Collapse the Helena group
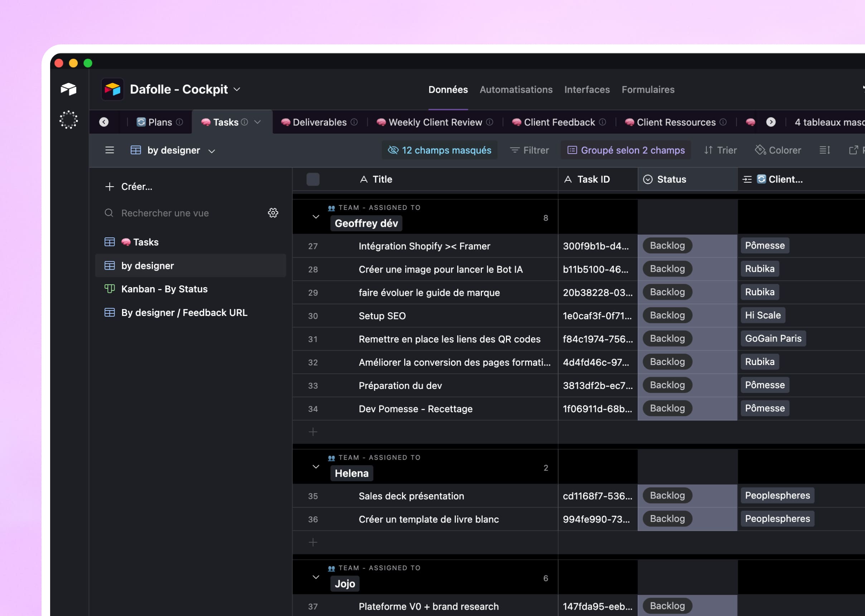 point(316,467)
